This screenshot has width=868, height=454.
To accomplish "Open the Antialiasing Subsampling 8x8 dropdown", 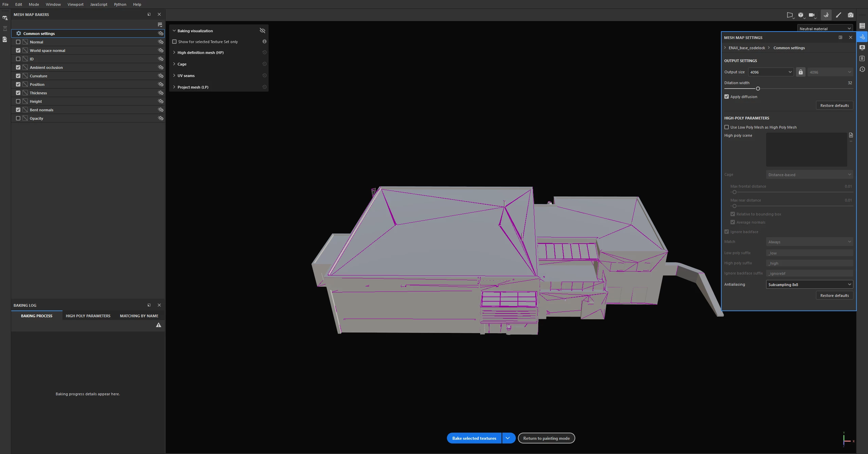I will 809,284.
